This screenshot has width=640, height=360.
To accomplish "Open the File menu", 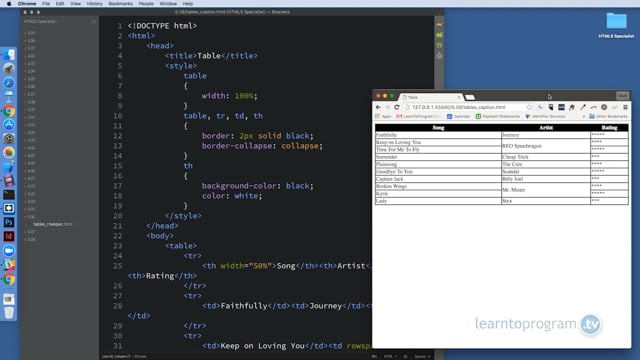I will coord(46,4).
